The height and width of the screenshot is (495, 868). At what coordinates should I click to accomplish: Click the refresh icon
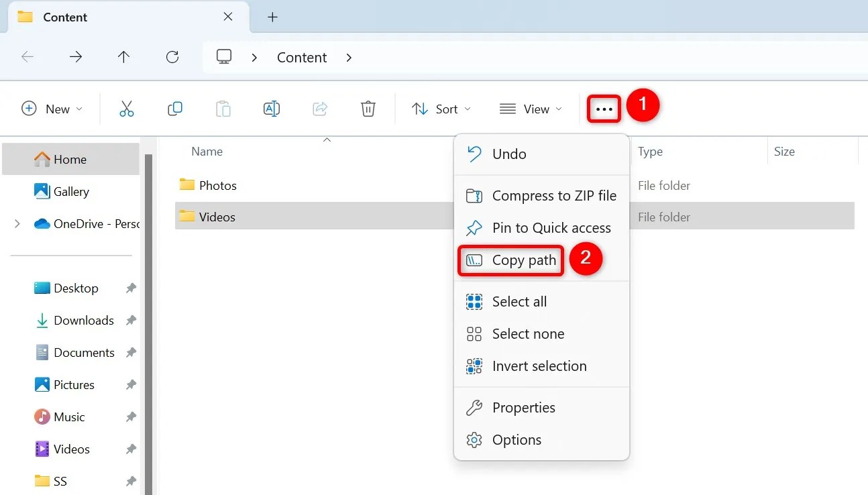(172, 57)
